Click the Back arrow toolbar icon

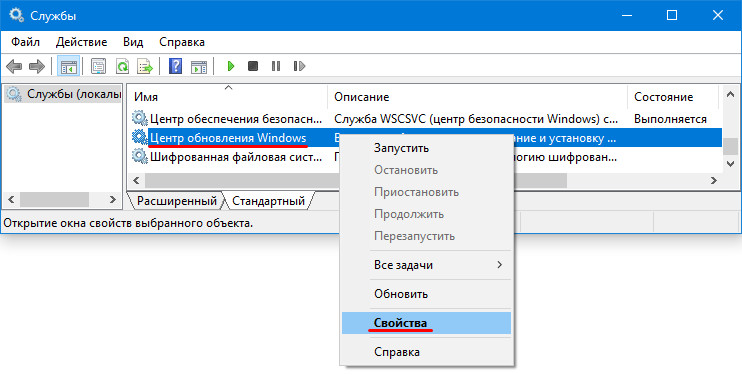[14, 66]
